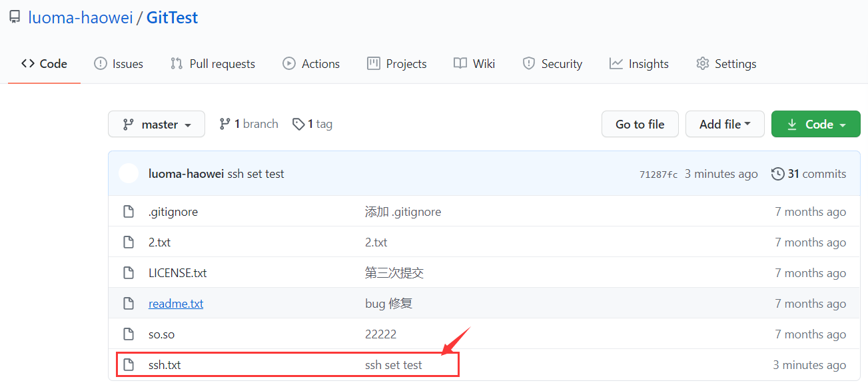Open commit message 22222
This screenshot has width=868, height=385.
(381, 334)
